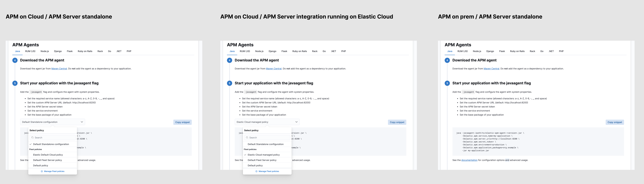This screenshot has height=184, width=644.
Task: Click the checkmark beside the selected Default Standalone configuration
Action: point(30,144)
